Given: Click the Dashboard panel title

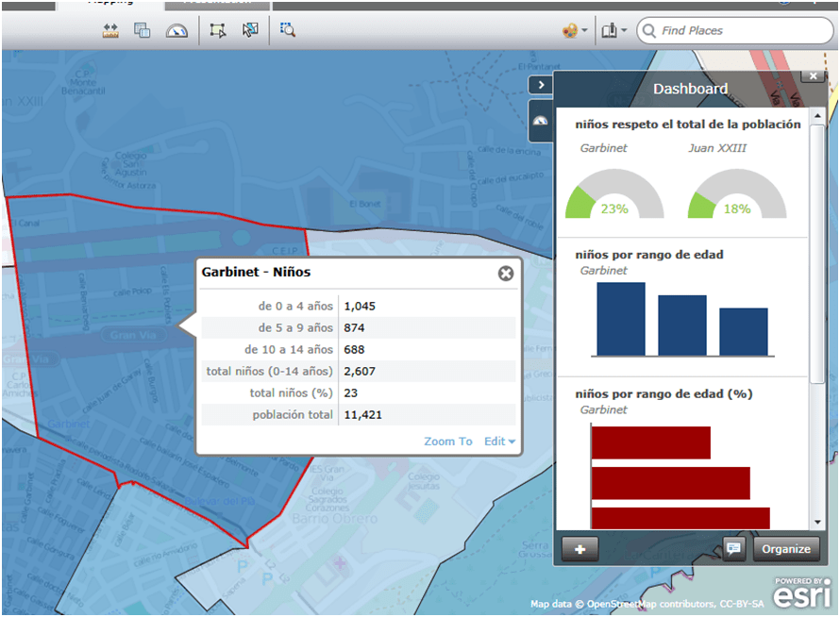Looking at the screenshot, I should coord(690,89).
